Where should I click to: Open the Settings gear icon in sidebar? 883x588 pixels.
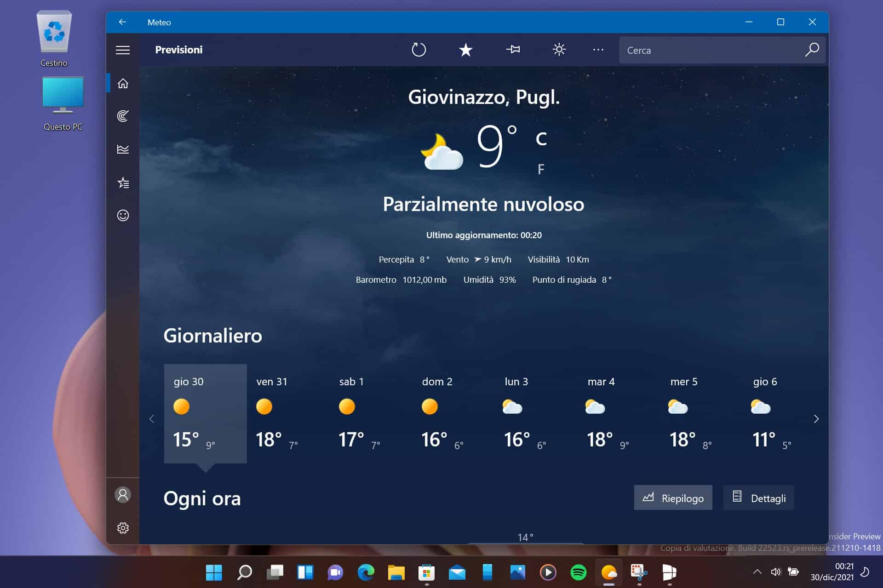tap(123, 528)
